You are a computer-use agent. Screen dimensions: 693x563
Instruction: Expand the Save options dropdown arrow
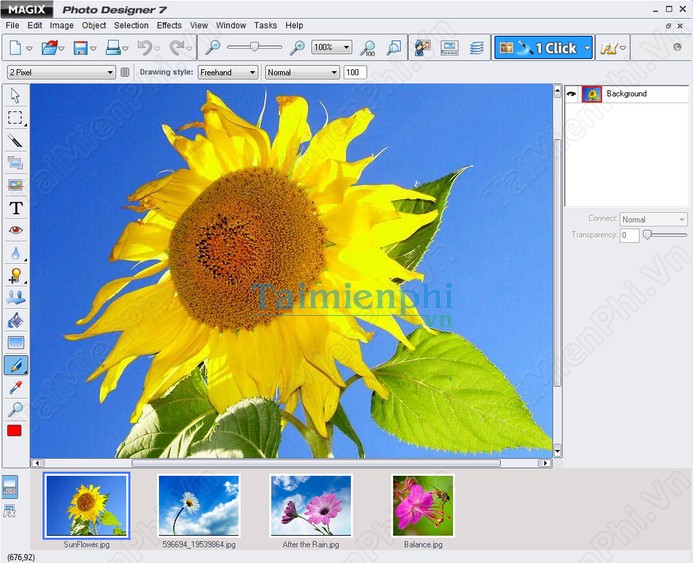click(x=93, y=48)
